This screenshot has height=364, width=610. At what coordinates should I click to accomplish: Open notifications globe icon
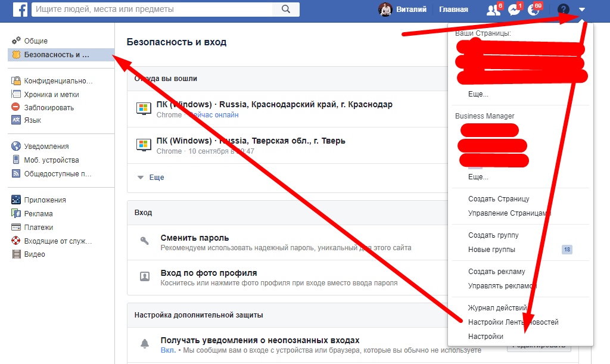point(534,10)
